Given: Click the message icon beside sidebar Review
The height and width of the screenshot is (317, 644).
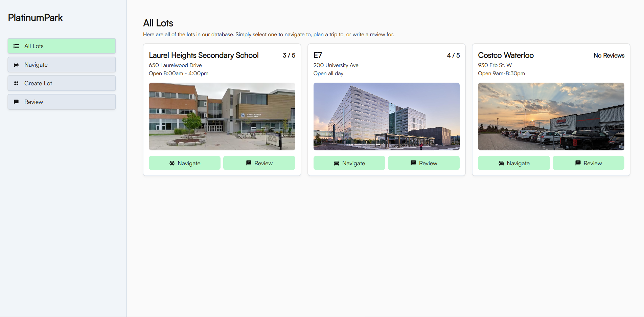Looking at the screenshot, I should (16, 102).
